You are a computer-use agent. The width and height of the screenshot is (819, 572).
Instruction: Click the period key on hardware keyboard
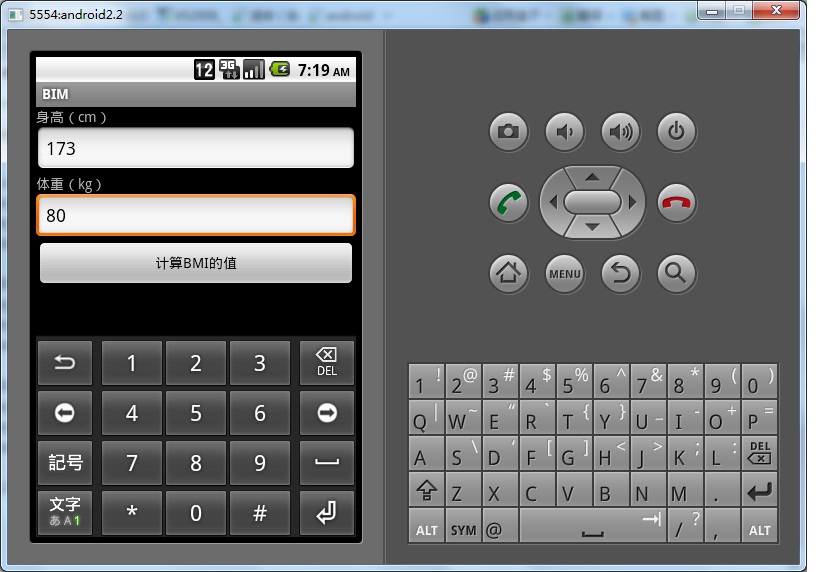[x=722, y=489]
